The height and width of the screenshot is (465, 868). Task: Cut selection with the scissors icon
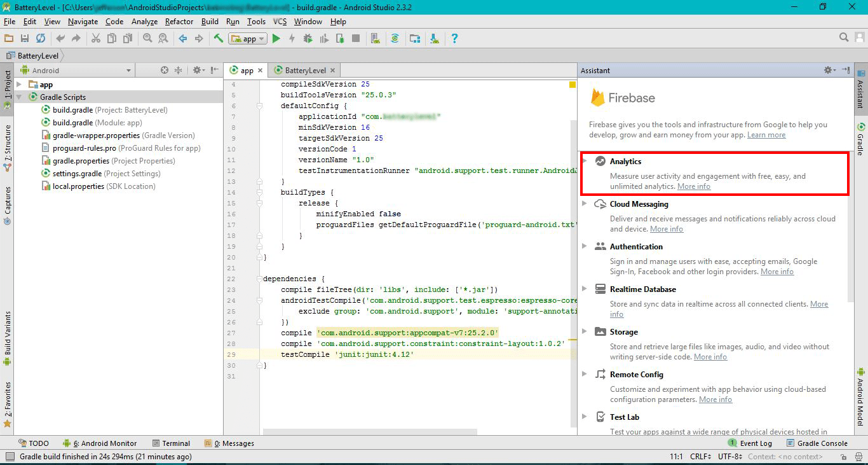coord(96,39)
